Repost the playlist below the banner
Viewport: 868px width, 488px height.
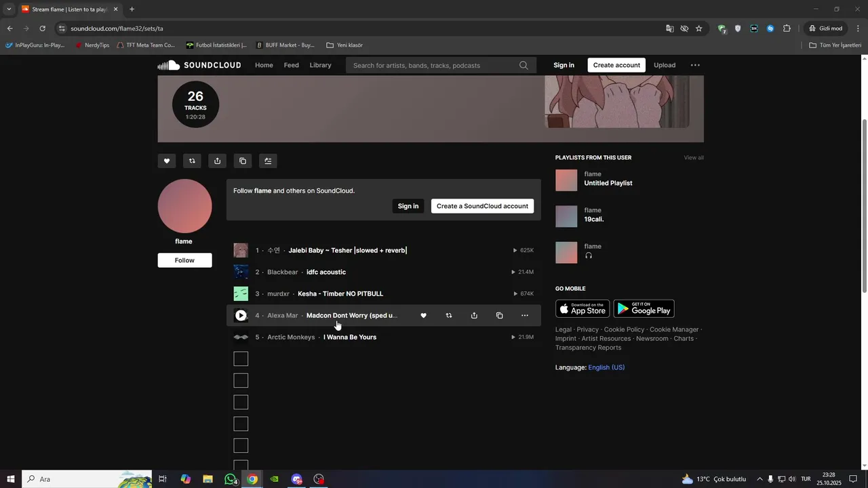pos(192,161)
